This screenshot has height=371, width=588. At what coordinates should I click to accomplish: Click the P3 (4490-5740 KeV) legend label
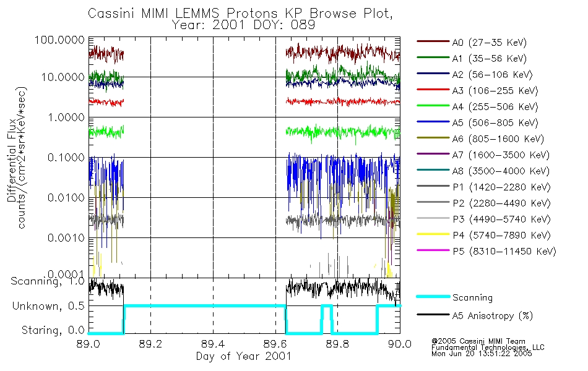tap(501, 220)
